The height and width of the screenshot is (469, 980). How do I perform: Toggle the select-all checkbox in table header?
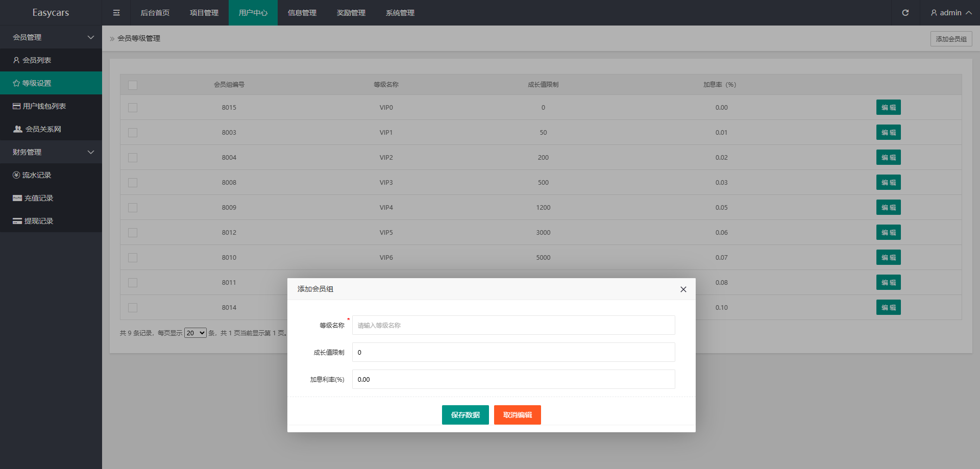(x=133, y=85)
